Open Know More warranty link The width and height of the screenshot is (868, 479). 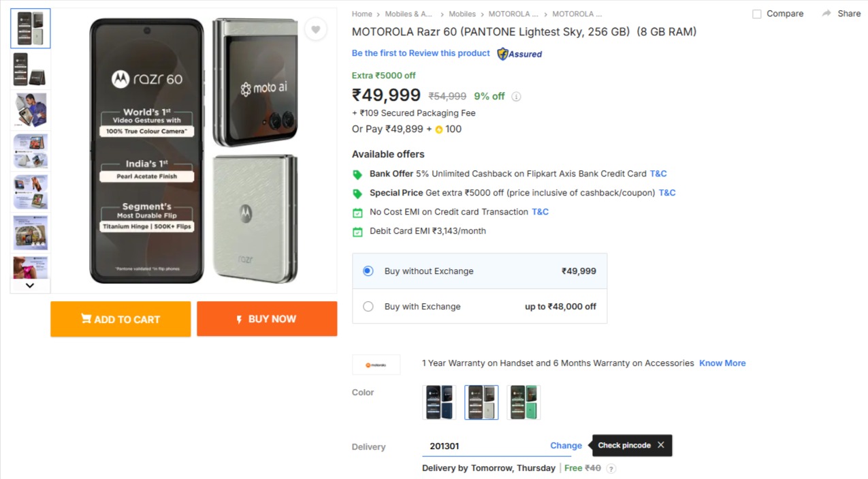coord(722,363)
